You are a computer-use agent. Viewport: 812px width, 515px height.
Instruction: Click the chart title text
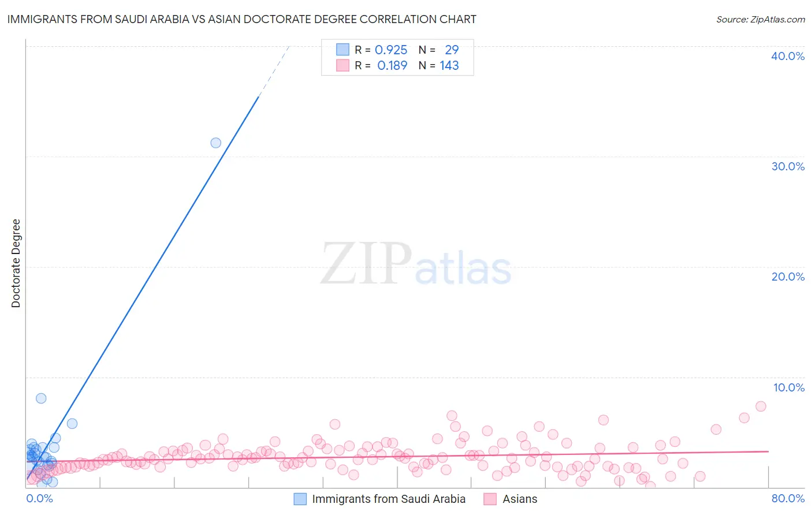241,19
